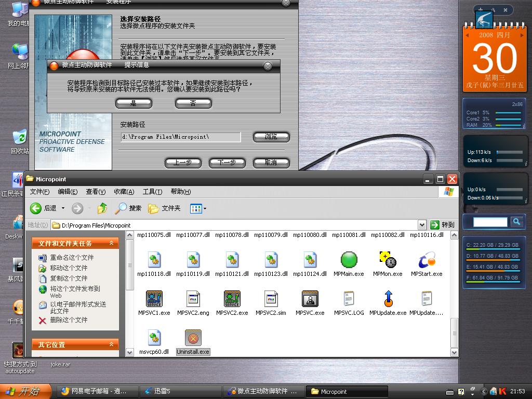
Task: Switch to 微点主动防御软件 taskbar window
Action: pos(263,392)
